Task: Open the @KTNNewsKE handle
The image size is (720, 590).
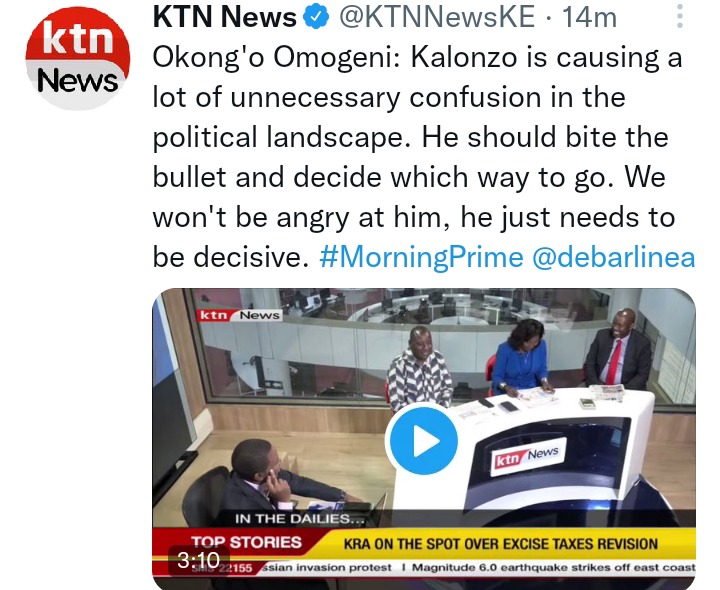Action: point(437,17)
